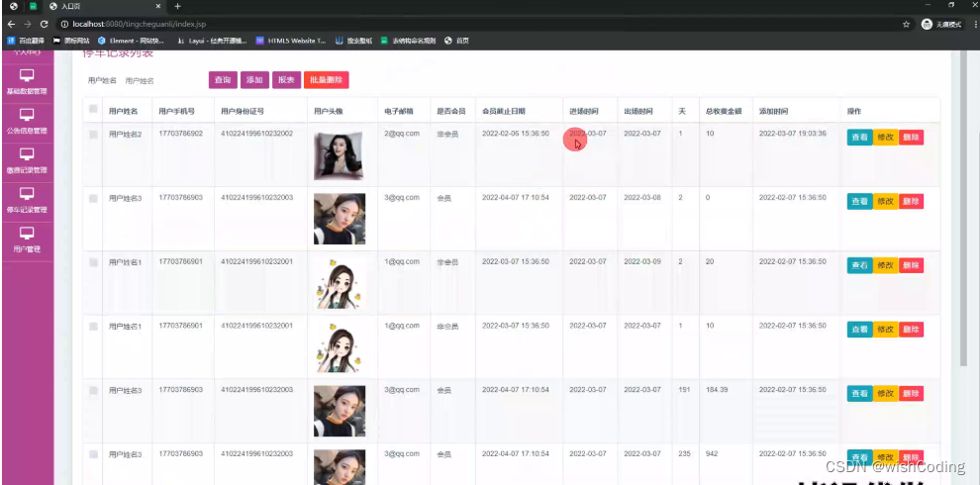This screenshot has height=485, width=980.
Task: Open the incognito 无痕模式 profile icon
Action: coord(927,25)
